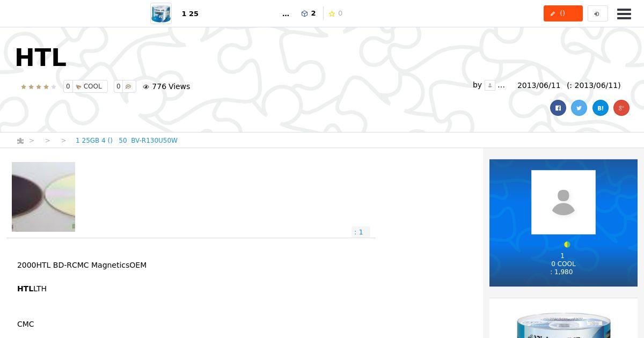This screenshot has width=644, height=338.
Task: Click the date text 2013/06/11
Action: [539, 85]
